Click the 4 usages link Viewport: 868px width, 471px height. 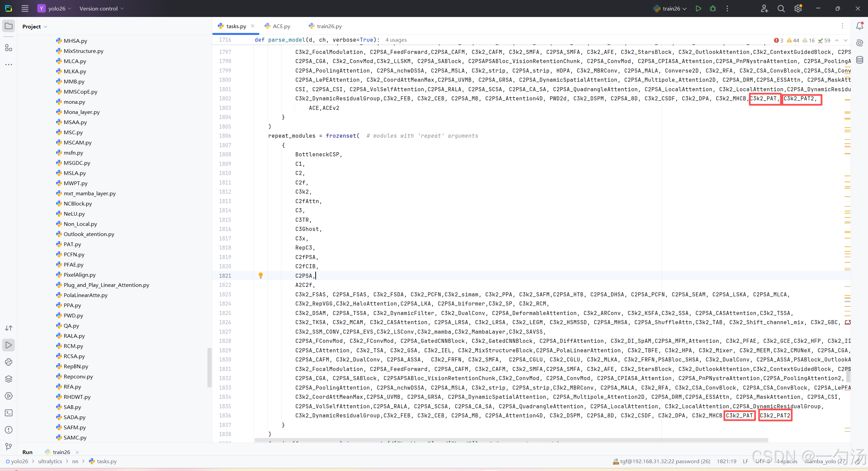[x=396, y=40]
